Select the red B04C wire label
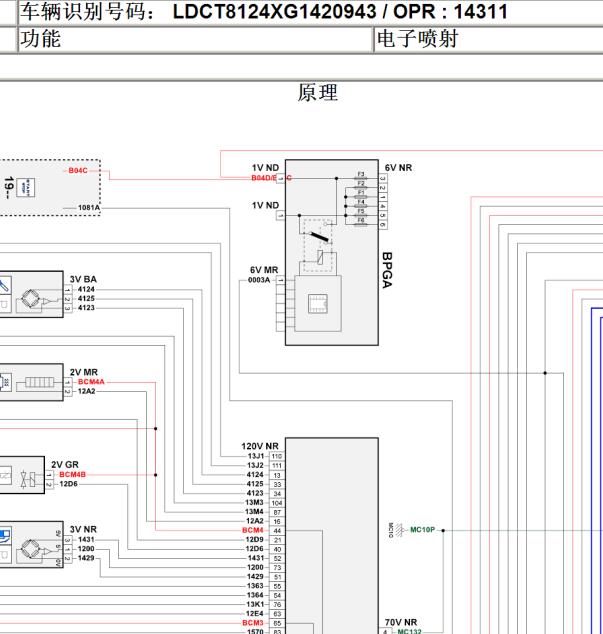Screen dimensions: 603x634 click(x=78, y=171)
